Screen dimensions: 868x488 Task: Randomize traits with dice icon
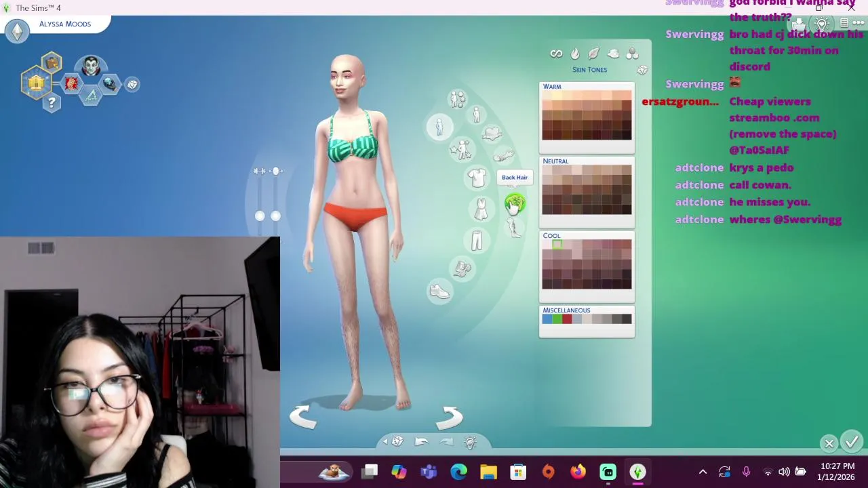tap(132, 84)
